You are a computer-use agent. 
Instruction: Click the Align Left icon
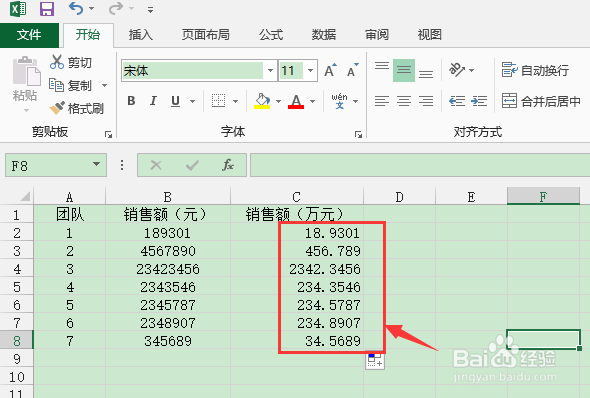pos(382,101)
